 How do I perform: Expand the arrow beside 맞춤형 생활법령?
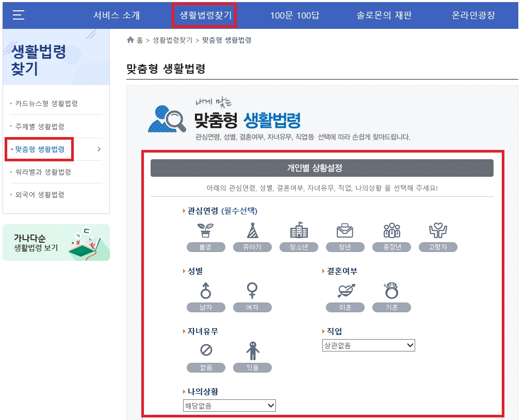(x=99, y=149)
